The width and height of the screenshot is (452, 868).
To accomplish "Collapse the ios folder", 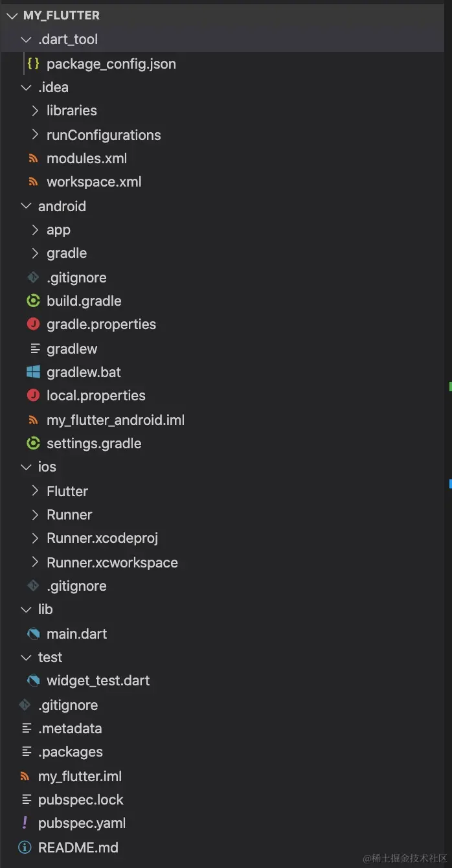I will (x=26, y=467).
